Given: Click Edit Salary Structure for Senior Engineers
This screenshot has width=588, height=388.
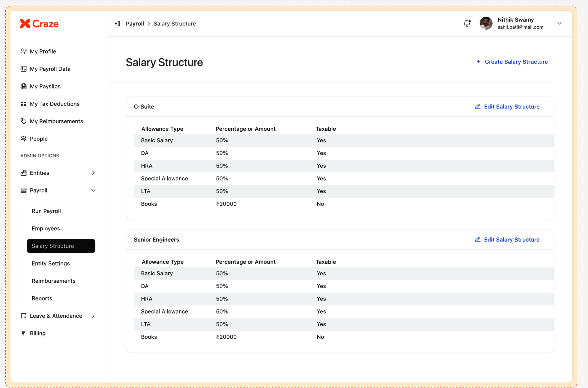Looking at the screenshot, I should point(511,240).
